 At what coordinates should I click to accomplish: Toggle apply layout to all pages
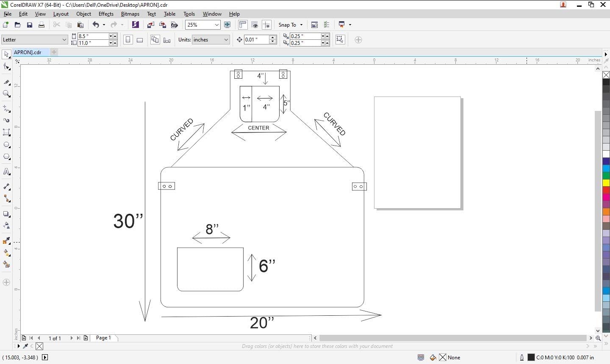click(x=155, y=40)
